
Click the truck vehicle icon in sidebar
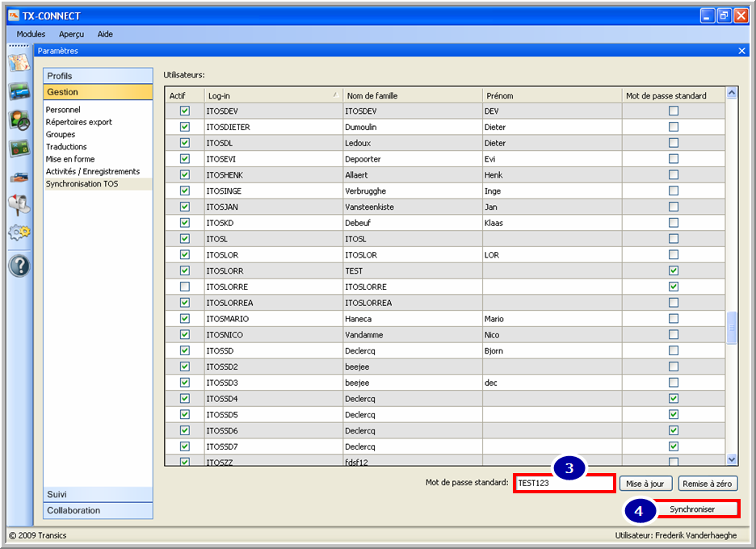point(19,90)
